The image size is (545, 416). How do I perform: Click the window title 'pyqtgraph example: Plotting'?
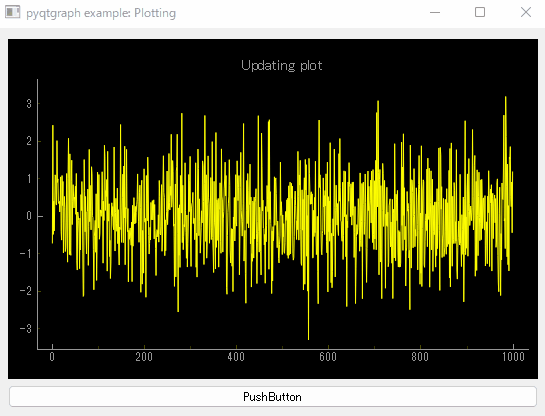101,13
